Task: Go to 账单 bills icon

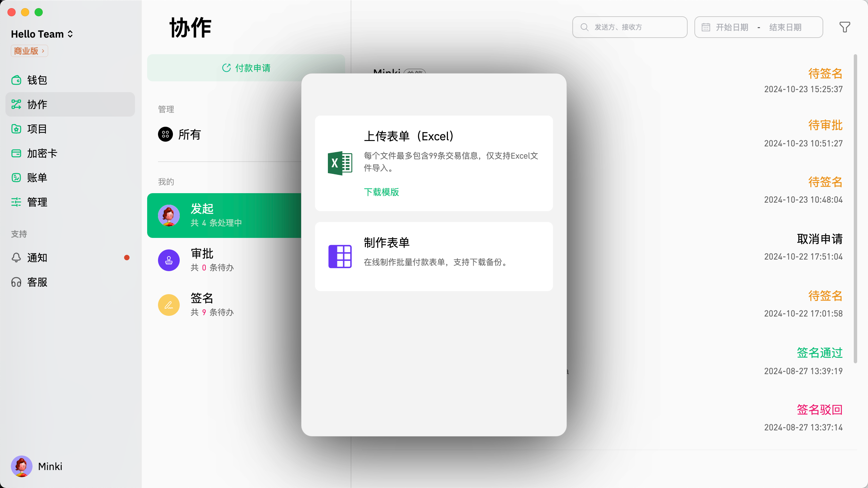Action: pyautogui.click(x=16, y=178)
